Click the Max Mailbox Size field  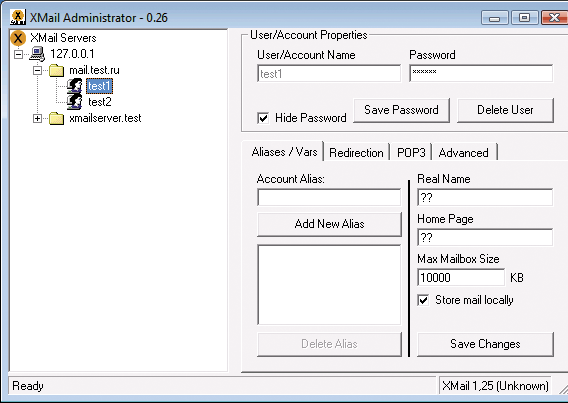(x=461, y=277)
